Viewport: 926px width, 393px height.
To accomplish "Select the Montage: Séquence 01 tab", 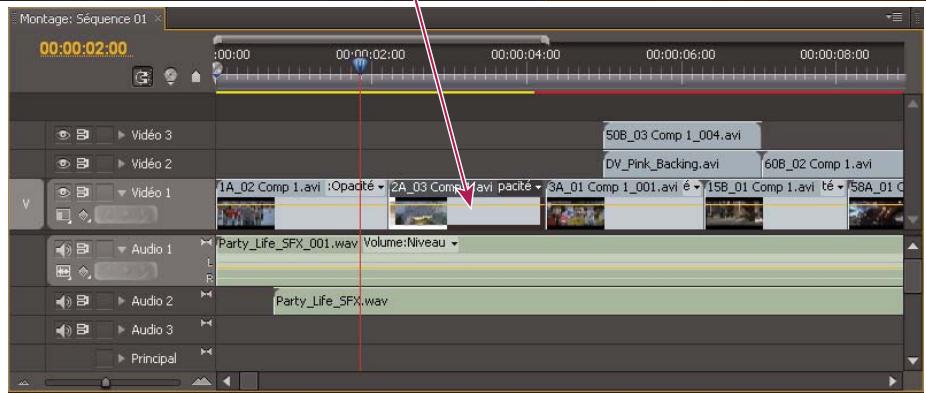I will (x=83, y=19).
